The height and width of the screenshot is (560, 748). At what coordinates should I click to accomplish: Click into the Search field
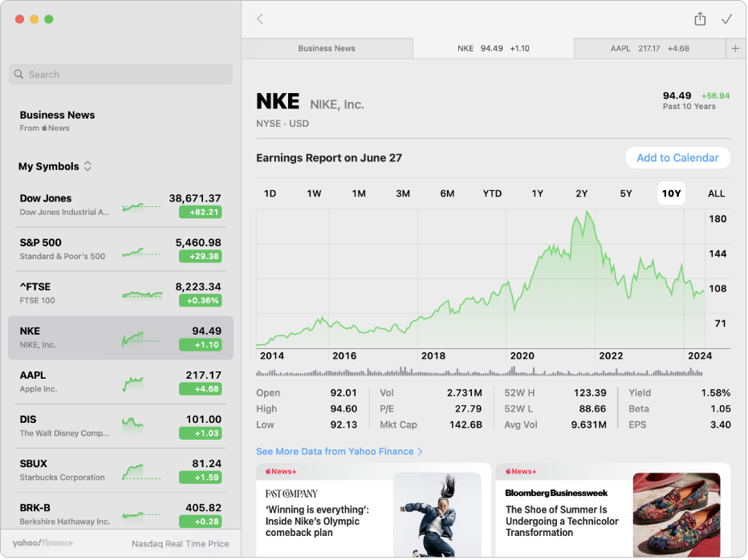click(120, 75)
